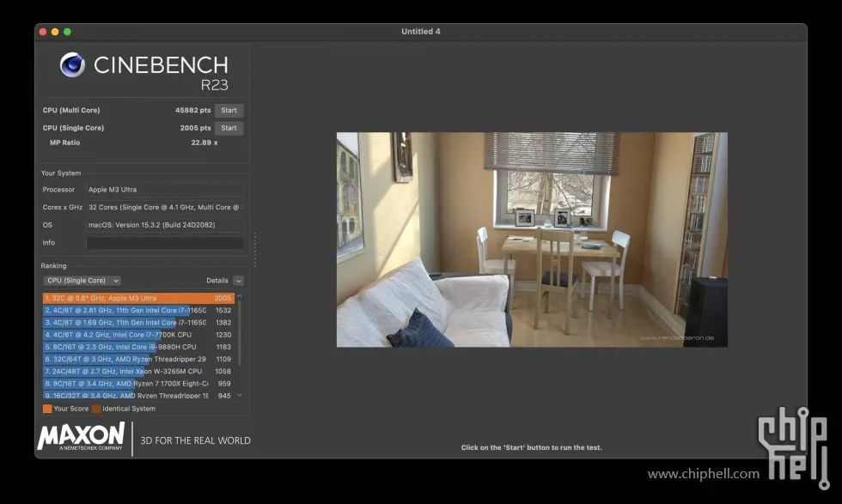Viewport: 842px width, 504px height.
Task: Select ranking row 1 Apple M3 Ultra
Action: [x=138, y=299]
